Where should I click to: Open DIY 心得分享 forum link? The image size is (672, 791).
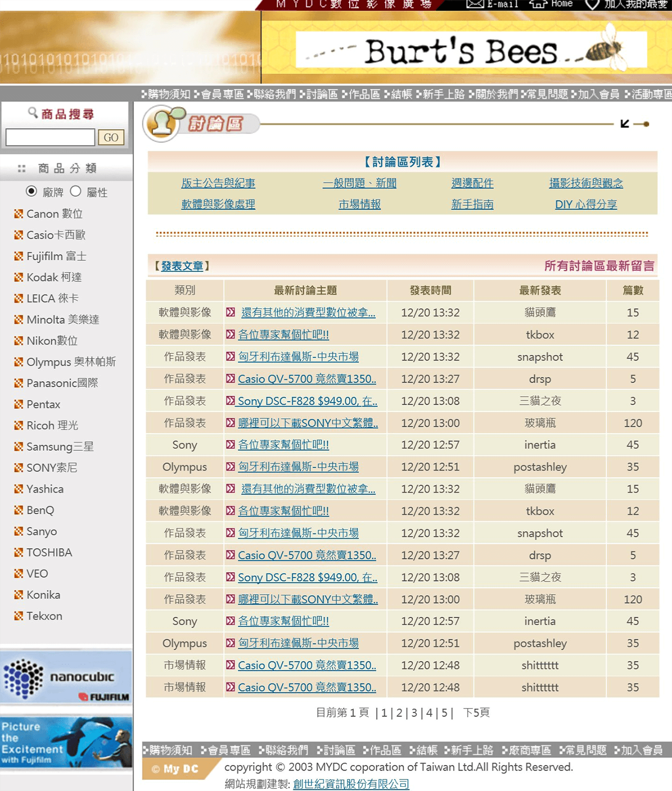[586, 204]
